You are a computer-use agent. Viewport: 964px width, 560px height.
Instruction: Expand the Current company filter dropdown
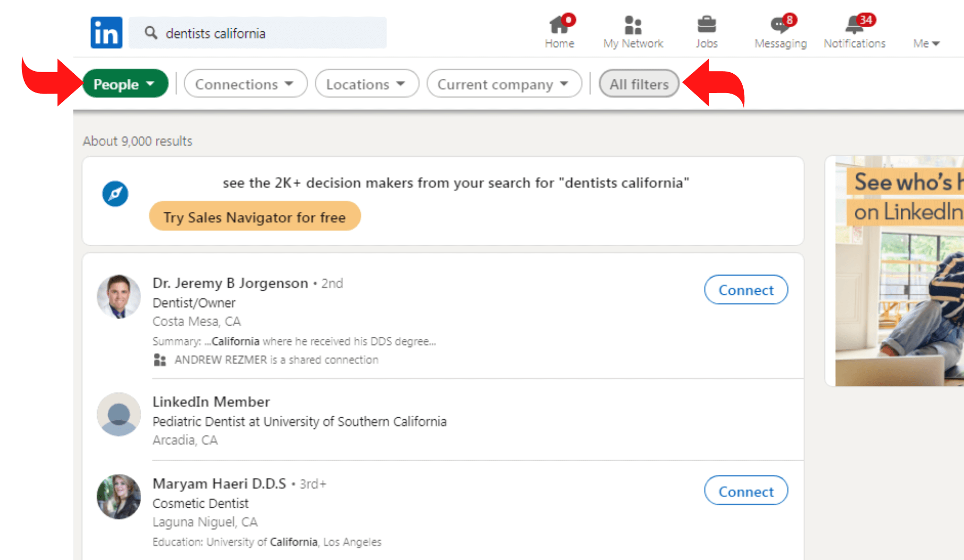pyautogui.click(x=504, y=84)
